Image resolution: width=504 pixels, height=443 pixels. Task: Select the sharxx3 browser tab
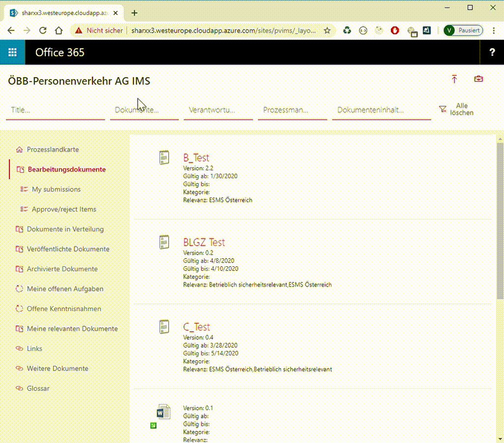pos(59,13)
